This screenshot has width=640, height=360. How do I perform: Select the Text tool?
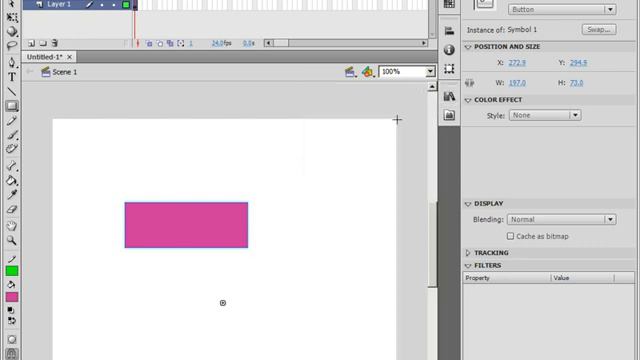tap(12, 76)
